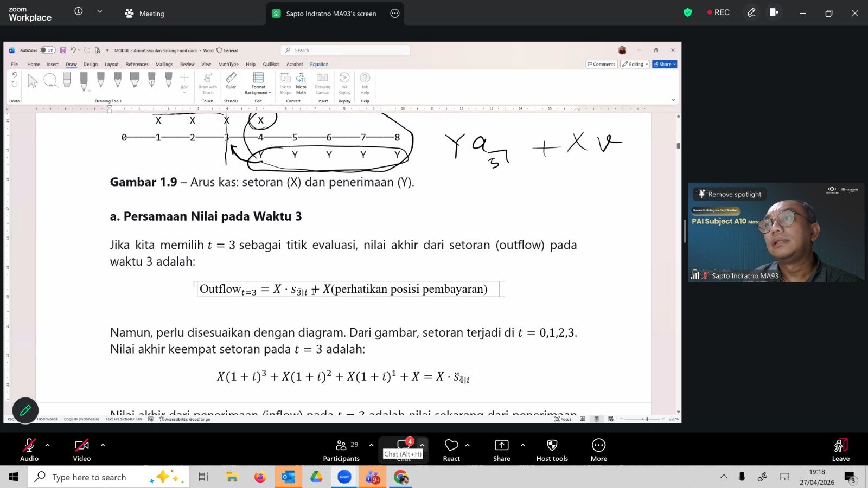Viewport: 868px width, 488px height.
Task: Open Zoom Host tools
Action: 552,450
